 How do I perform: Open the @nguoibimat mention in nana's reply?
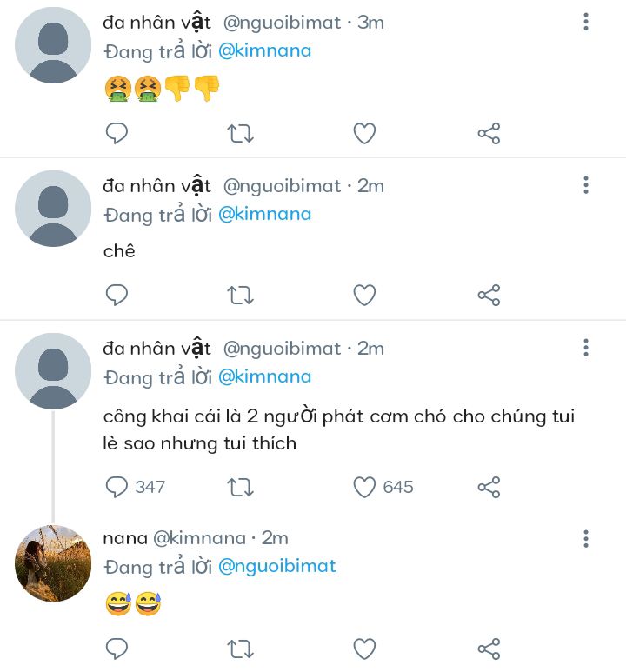point(276,566)
